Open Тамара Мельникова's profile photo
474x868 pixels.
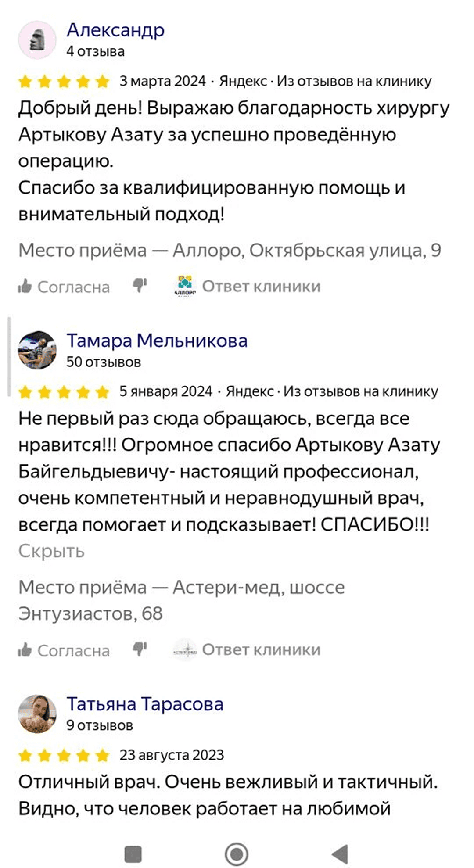(x=37, y=350)
